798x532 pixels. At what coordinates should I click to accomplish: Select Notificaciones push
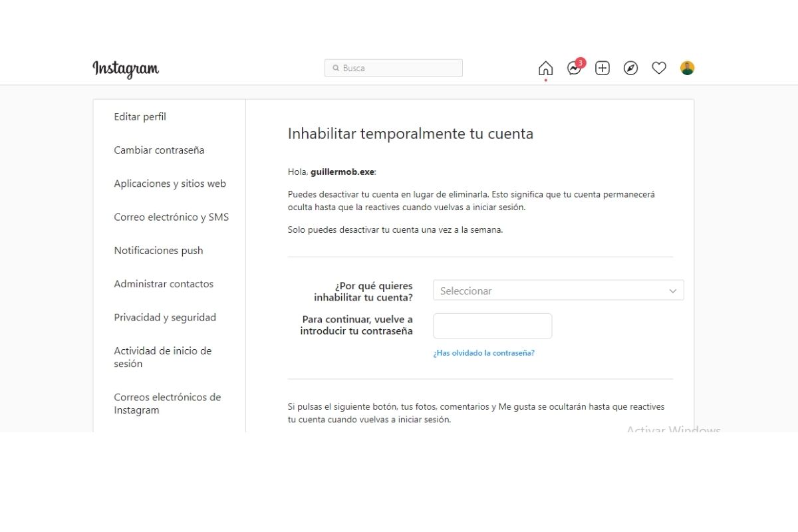[x=158, y=251]
